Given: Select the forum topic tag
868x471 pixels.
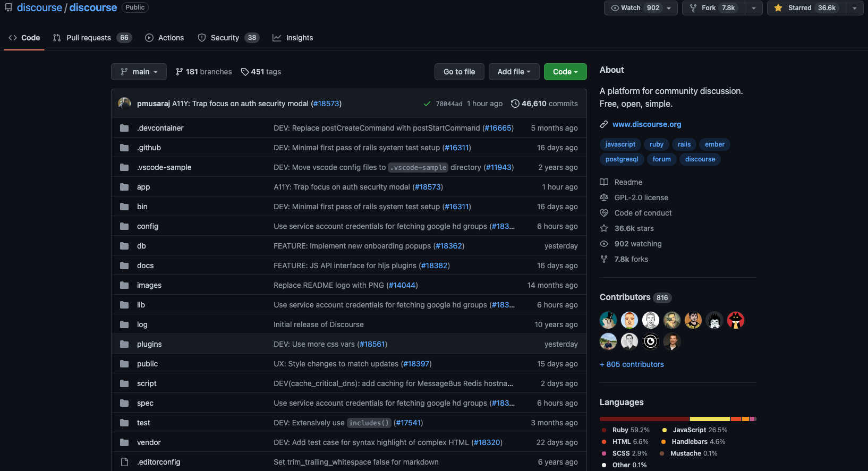Looking at the screenshot, I should coord(661,159).
